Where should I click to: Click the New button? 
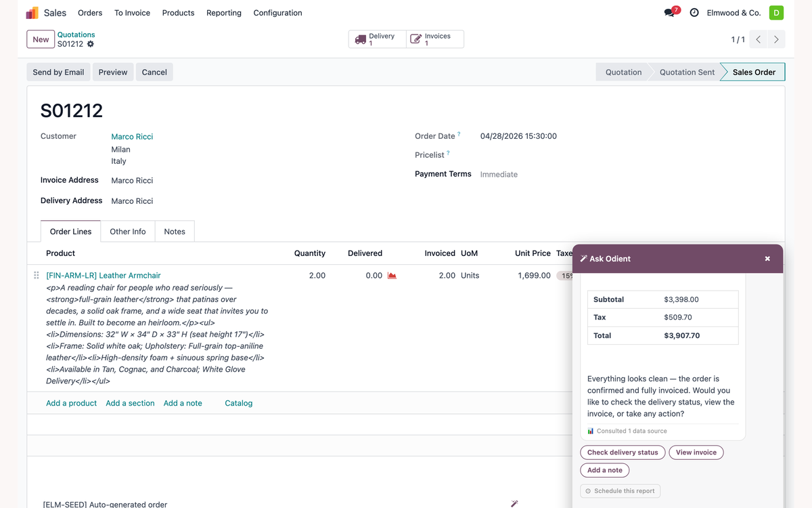(41, 39)
